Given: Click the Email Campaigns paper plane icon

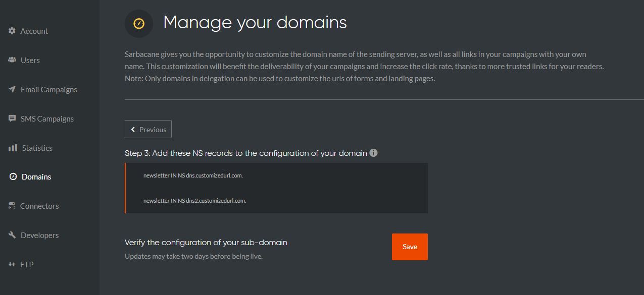Looking at the screenshot, I should point(12,89).
